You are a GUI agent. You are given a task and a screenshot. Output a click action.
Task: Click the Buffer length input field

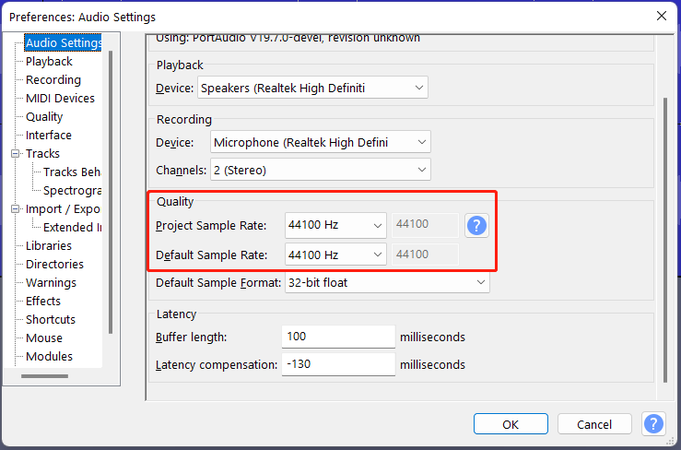tap(338, 337)
